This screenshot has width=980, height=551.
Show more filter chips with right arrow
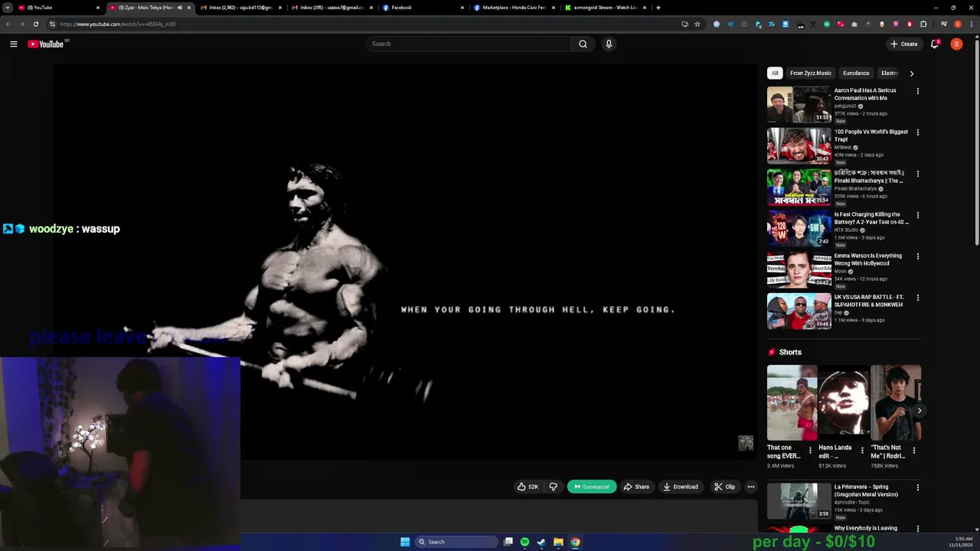point(911,73)
